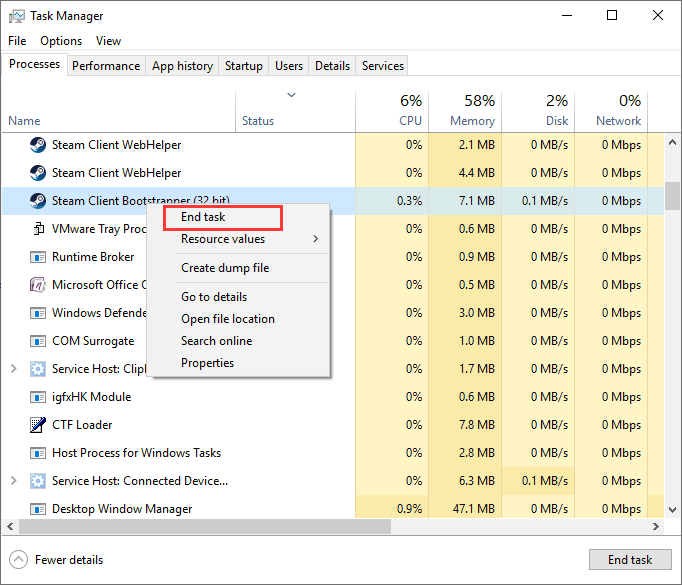Collapse view using Fewer details chevron
The image size is (682, 585).
(x=19, y=560)
